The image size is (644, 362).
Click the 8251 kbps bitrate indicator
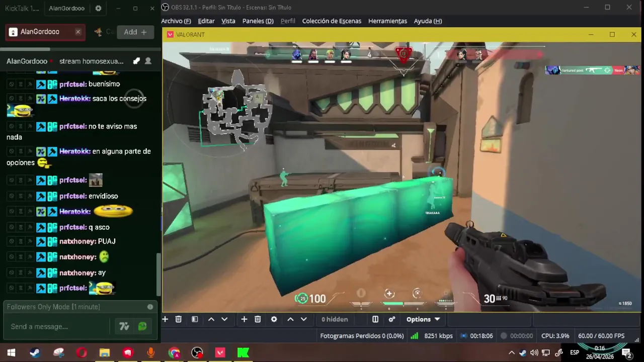tap(431, 336)
